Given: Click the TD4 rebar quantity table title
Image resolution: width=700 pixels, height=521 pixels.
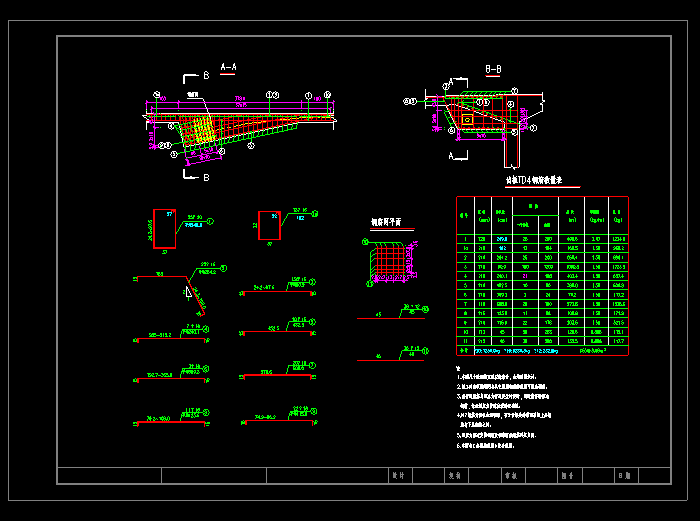Looking at the screenshot, I should pyautogui.click(x=533, y=181).
